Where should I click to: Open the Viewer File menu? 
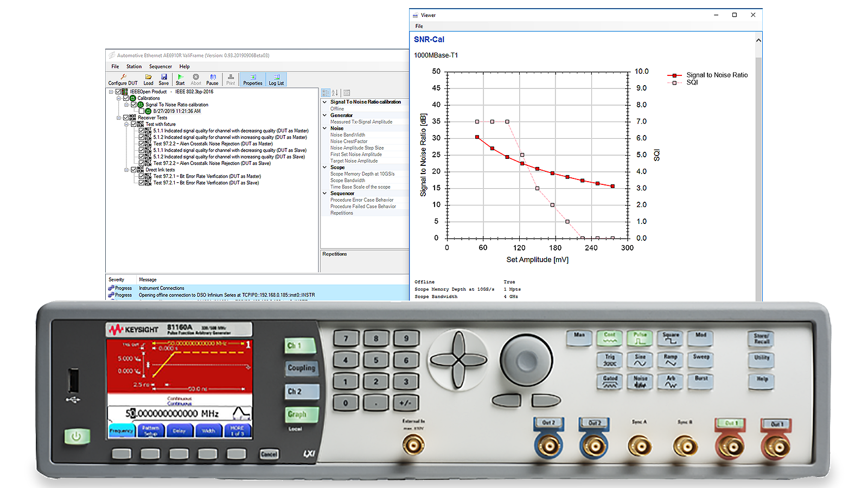[x=419, y=26]
